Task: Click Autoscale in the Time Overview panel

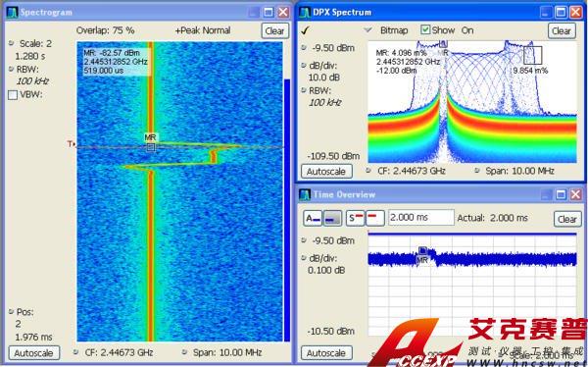Action: [x=326, y=353]
